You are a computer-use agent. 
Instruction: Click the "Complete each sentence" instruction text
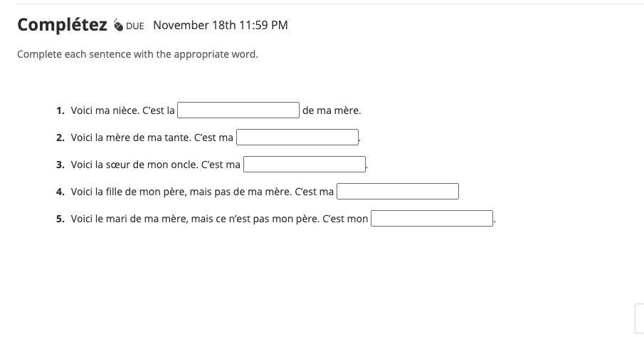pos(137,54)
